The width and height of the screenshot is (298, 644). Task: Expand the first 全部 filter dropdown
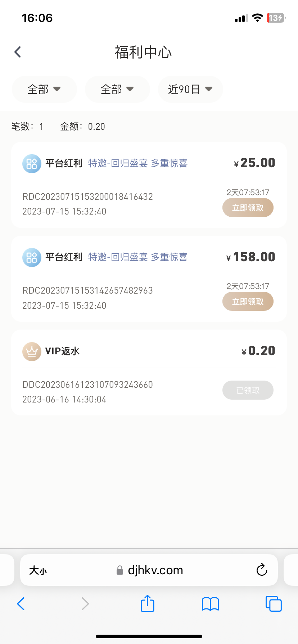[x=44, y=89]
